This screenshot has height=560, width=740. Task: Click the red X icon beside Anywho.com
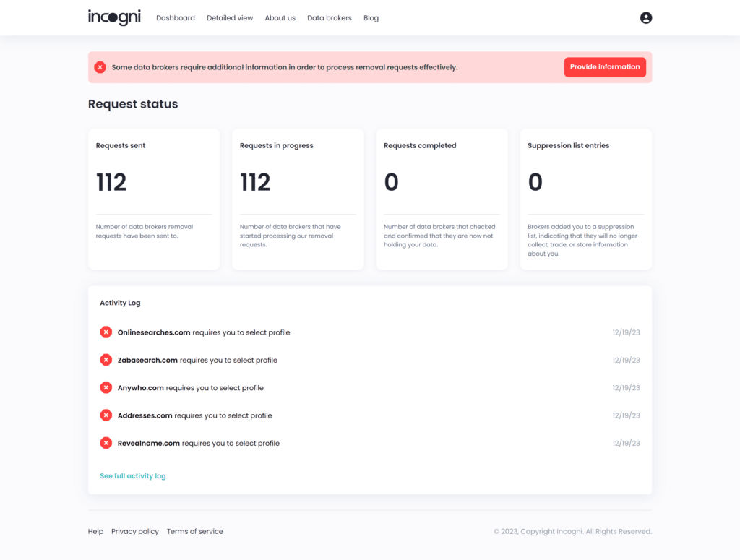pos(106,388)
